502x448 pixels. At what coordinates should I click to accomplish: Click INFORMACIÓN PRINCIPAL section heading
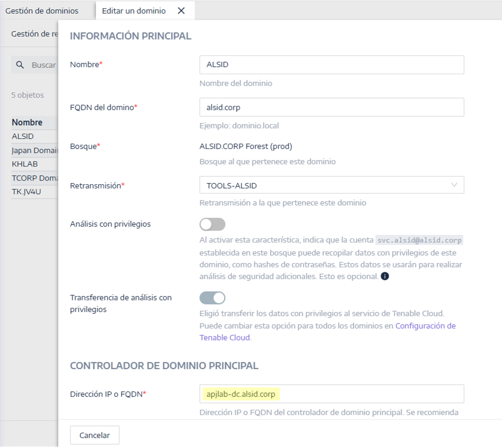point(131,36)
